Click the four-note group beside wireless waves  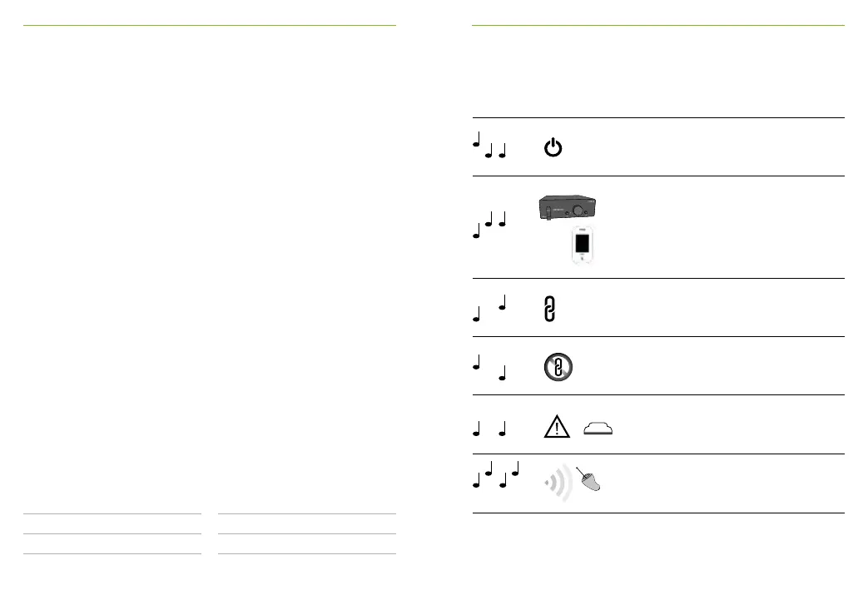click(496, 474)
